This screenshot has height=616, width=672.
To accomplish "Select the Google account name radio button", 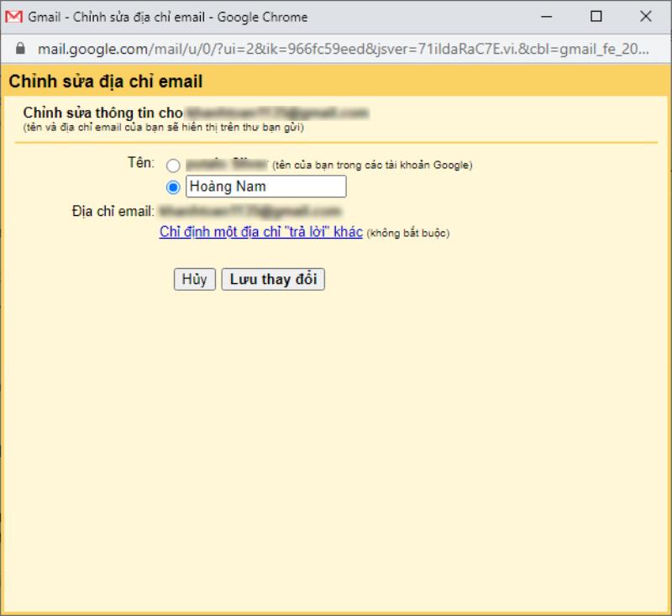I will tap(173, 166).
